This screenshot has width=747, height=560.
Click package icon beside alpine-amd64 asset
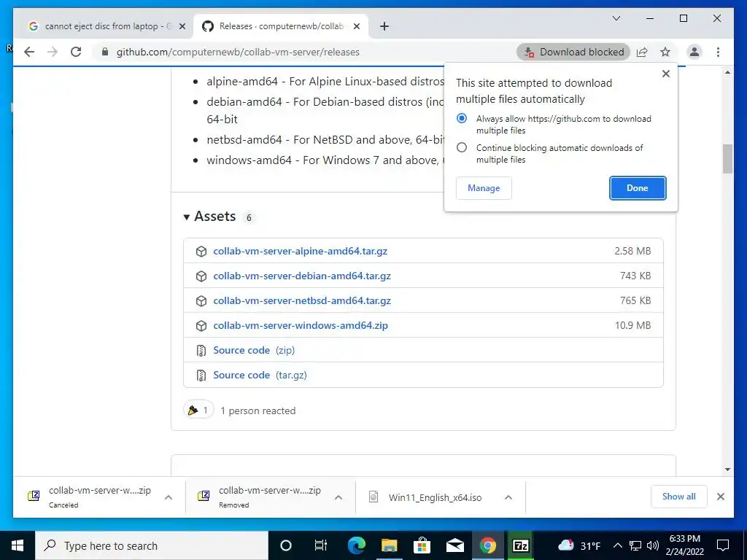(201, 252)
